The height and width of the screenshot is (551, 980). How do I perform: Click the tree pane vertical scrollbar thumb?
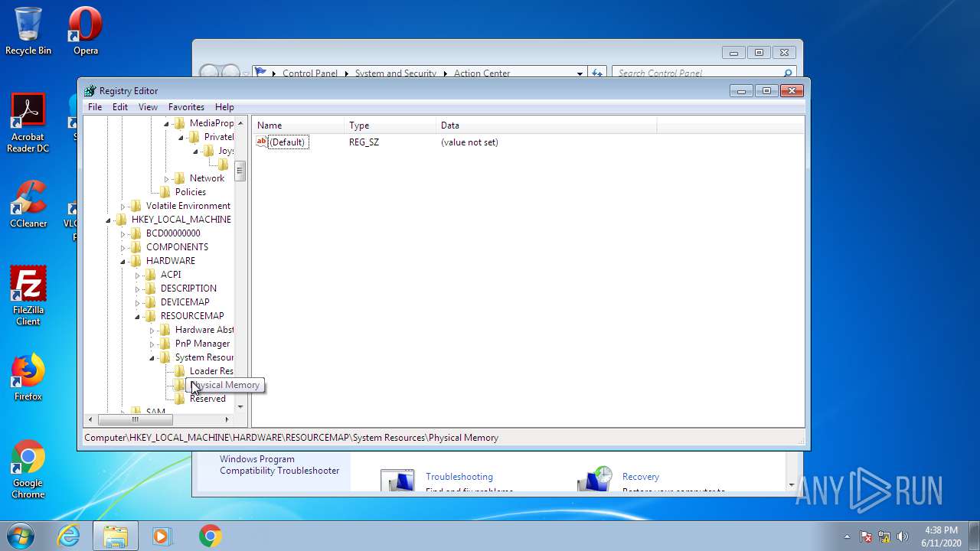240,171
